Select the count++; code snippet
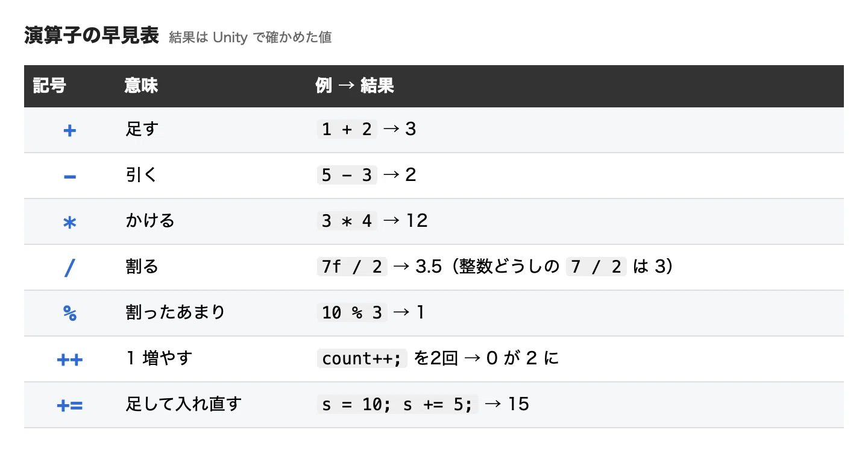The width and height of the screenshot is (868, 450). (x=363, y=358)
